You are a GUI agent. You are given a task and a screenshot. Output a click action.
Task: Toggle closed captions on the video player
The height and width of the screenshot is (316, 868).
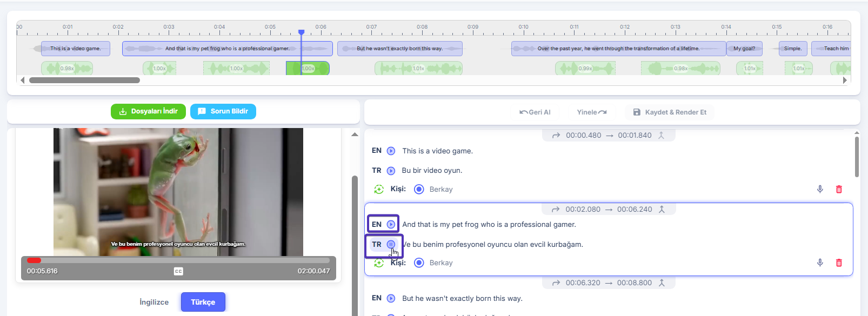178,271
